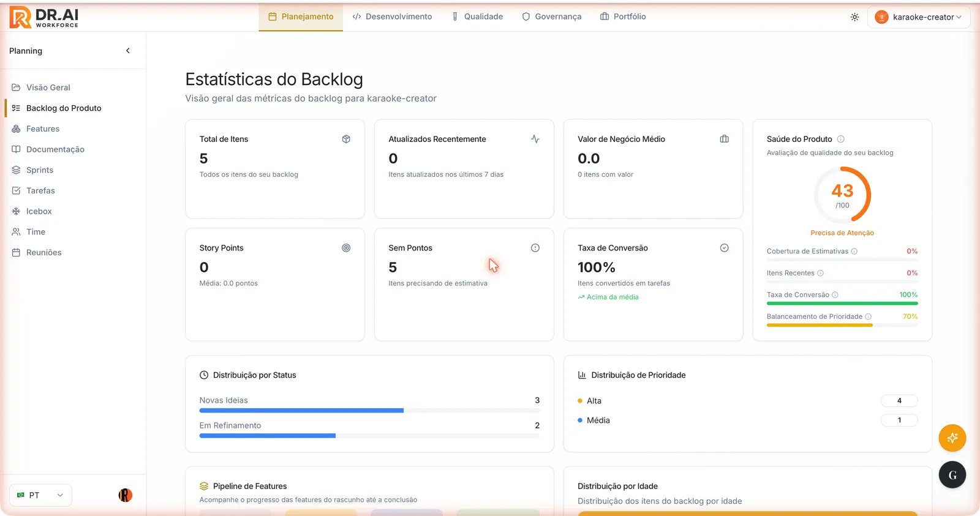Go to the Governança tab

[x=551, y=17]
